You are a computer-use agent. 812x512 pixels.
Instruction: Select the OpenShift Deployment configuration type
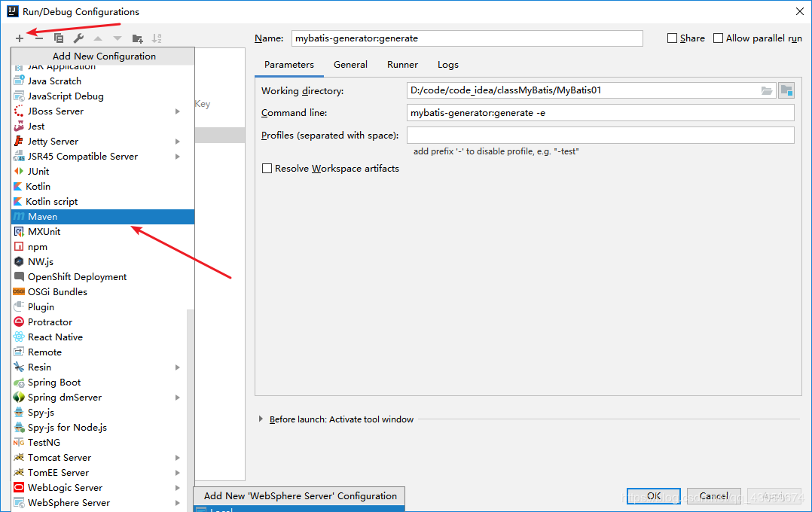[x=102, y=276]
